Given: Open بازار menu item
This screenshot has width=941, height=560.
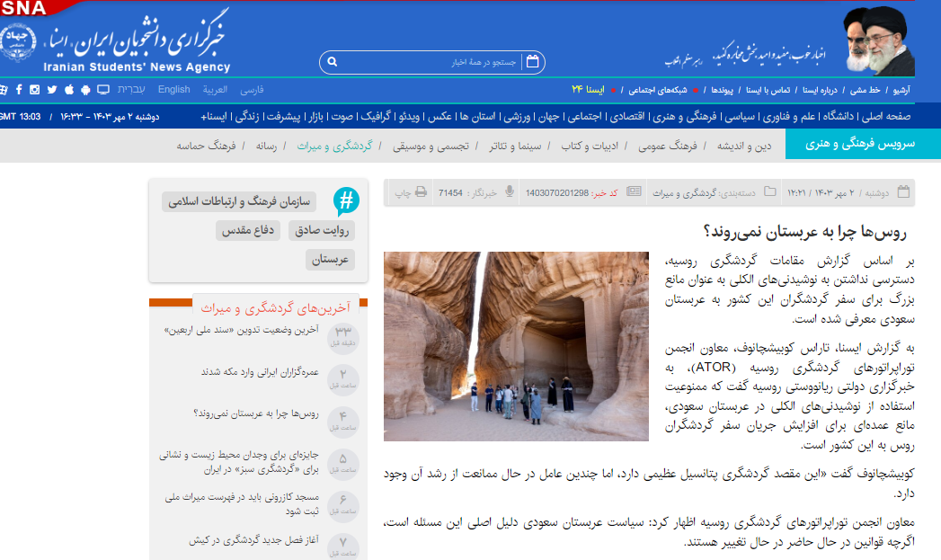Looking at the screenshot, I should [x=316, y=117].
